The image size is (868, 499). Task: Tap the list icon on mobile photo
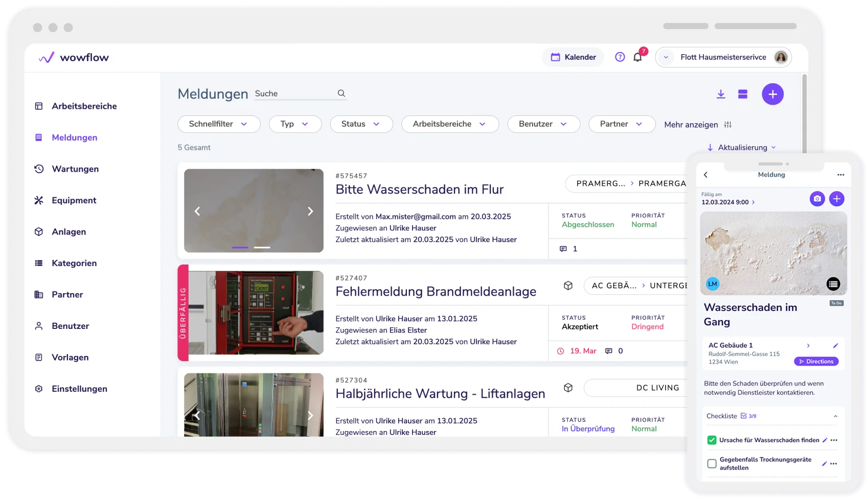pyautogui.click(x=833, y=284)
